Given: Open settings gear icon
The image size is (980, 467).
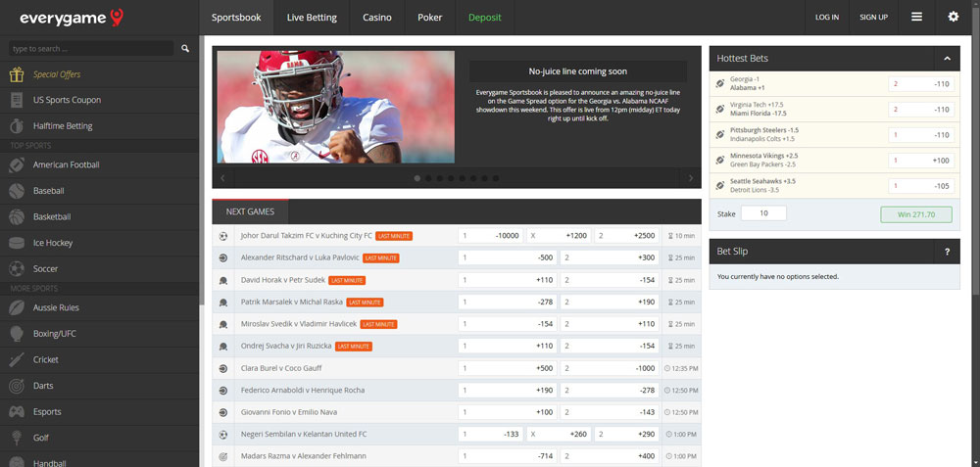Looking at the screenshot, I should click(x=954, y=17).
